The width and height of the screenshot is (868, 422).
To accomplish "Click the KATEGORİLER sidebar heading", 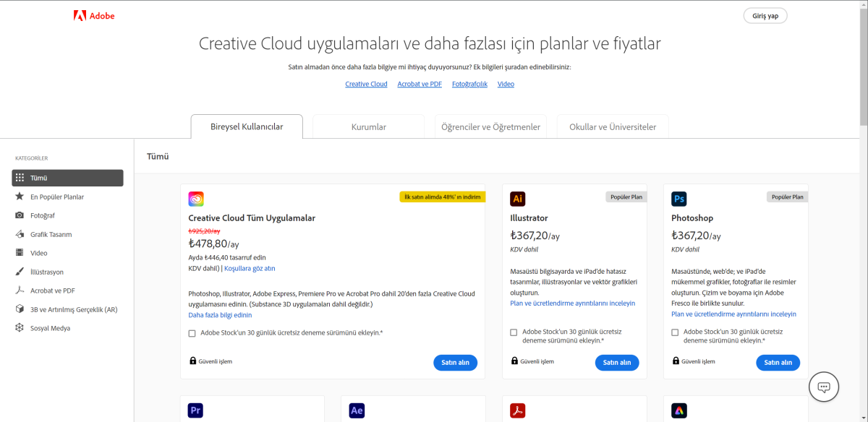I will pos(31,158).
